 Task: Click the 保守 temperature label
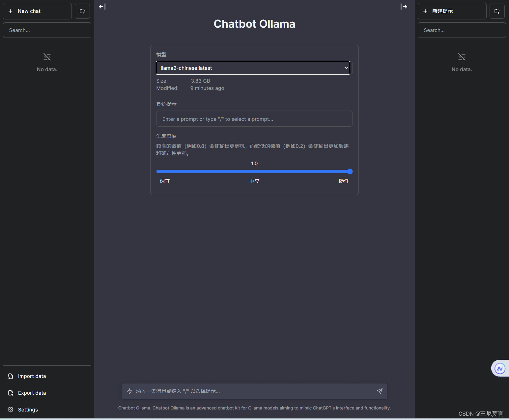pos(165,181)
